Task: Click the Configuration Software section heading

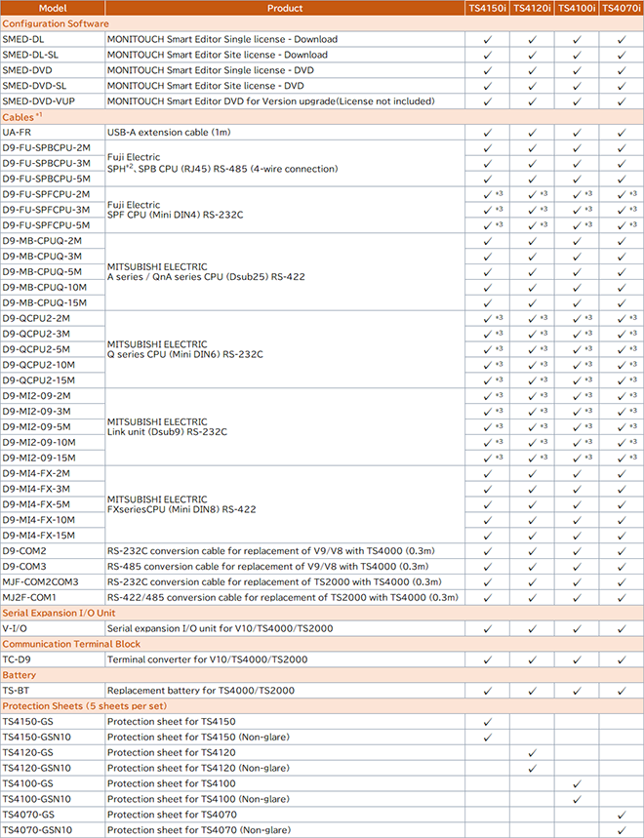Action: point(56,23)
